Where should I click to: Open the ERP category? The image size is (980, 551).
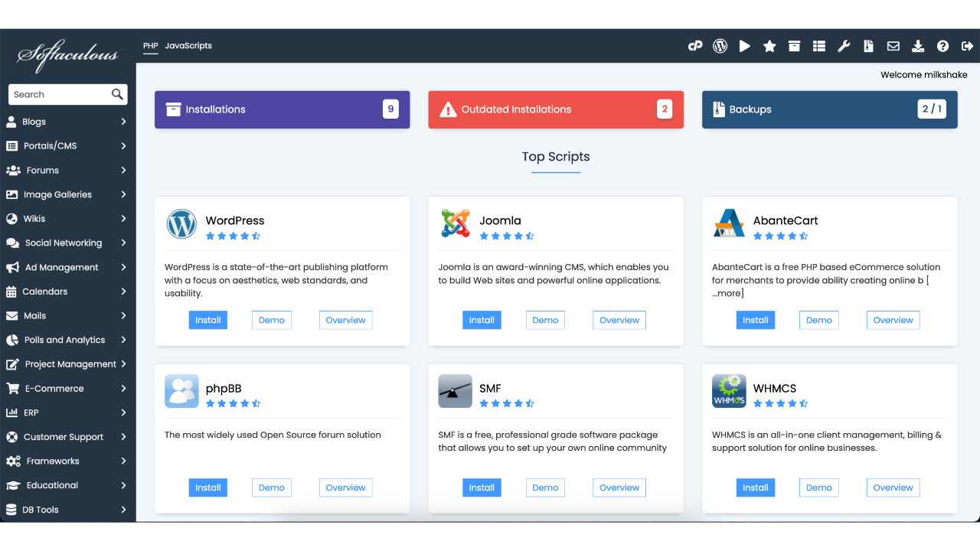[x=68, y=412]
